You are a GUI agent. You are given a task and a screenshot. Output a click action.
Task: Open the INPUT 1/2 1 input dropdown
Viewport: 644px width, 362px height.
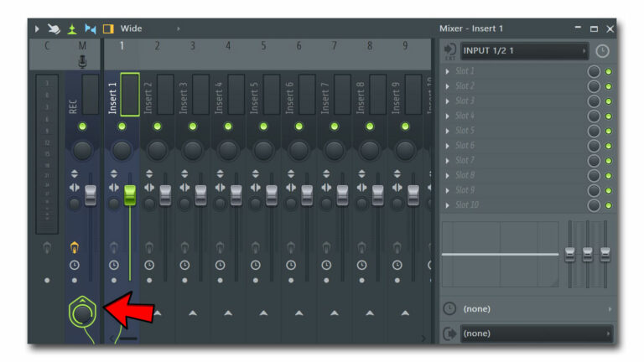pos(524,51)
